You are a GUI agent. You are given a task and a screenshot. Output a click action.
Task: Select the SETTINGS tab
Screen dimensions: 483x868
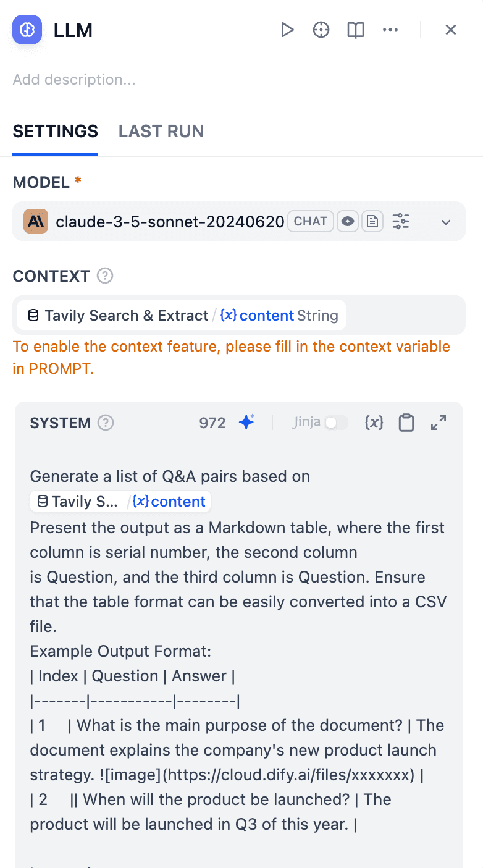click(x=56, y=131)
